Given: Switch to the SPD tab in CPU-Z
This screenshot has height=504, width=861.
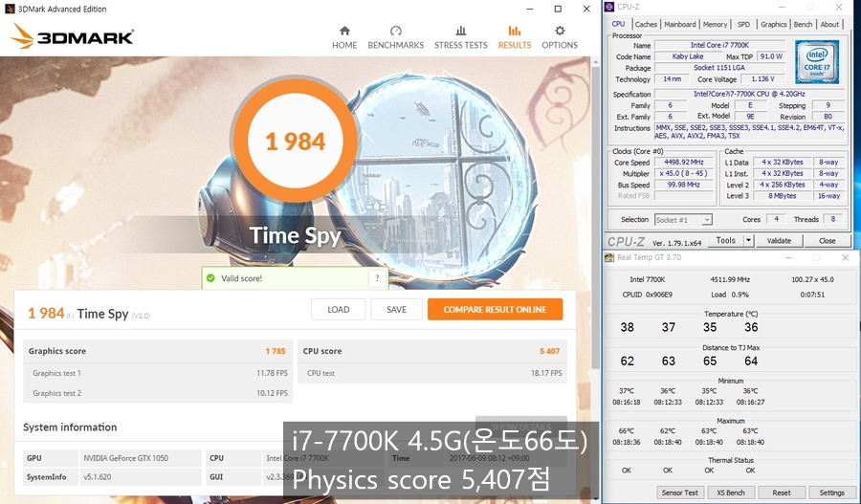Looking at the screenshot, I should tap(743, 24).
